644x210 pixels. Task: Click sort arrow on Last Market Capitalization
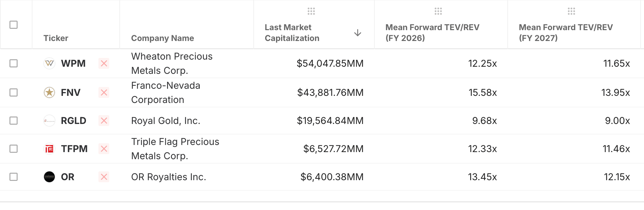[x=358, y=33]
